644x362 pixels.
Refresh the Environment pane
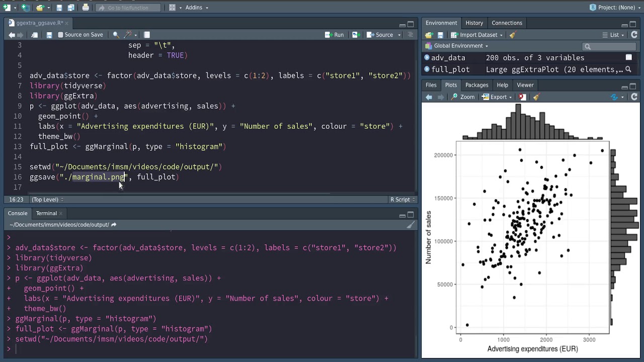pyautogui.click(x=634, y=35)
